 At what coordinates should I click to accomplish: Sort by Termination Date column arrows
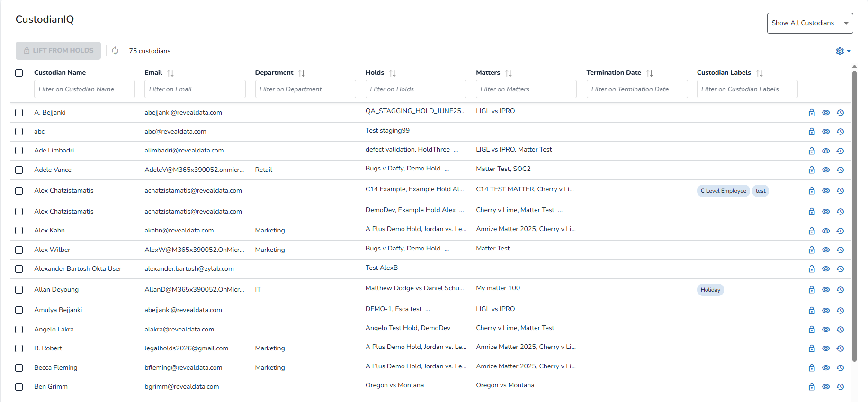pos(650,73)
